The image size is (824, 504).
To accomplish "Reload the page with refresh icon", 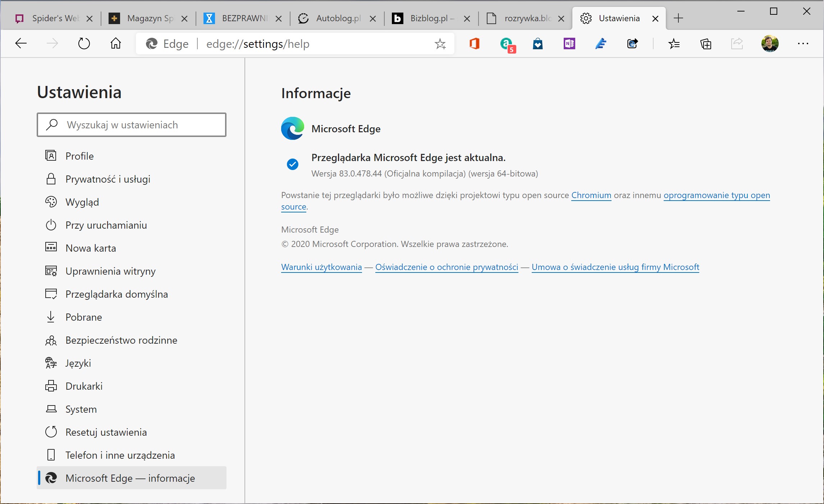I will tap(84, 44).
